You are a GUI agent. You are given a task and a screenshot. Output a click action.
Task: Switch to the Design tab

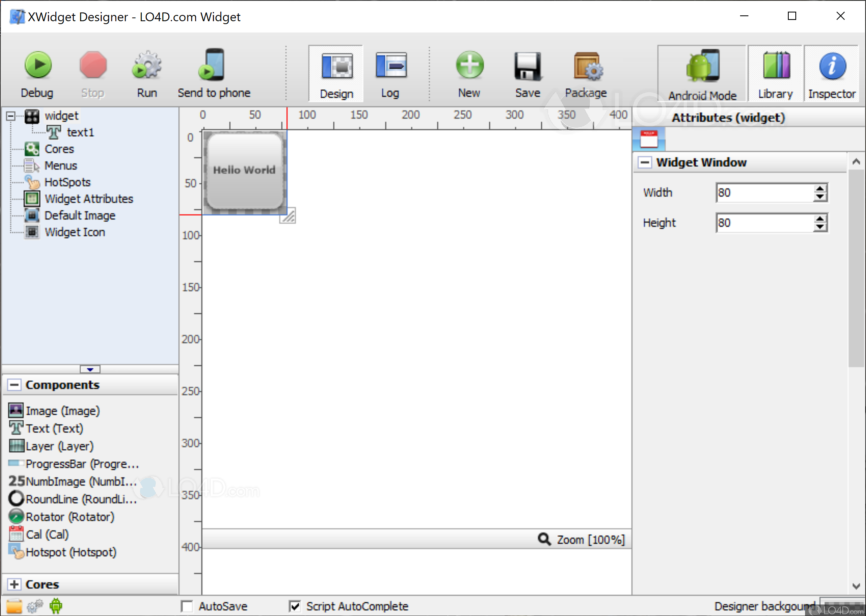tap(336, 73)
